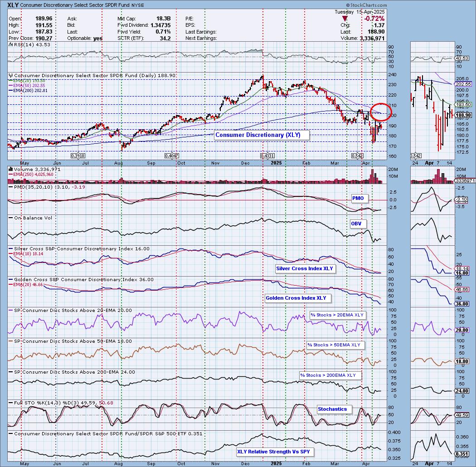Click the Silver Cross Index XLY label
This screenshot has height=467, width=476.
pos(305,269)
